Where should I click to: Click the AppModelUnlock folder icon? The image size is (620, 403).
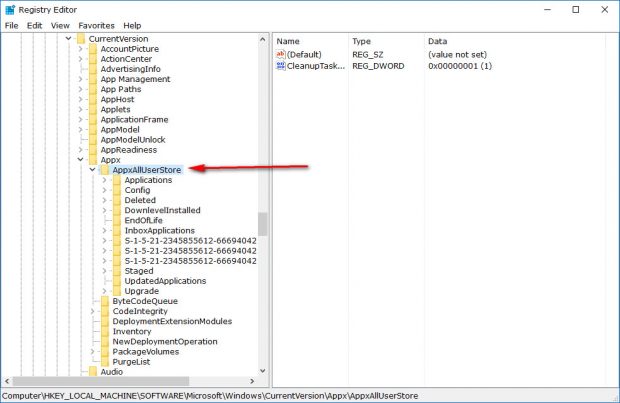click(x=93, y=140)
